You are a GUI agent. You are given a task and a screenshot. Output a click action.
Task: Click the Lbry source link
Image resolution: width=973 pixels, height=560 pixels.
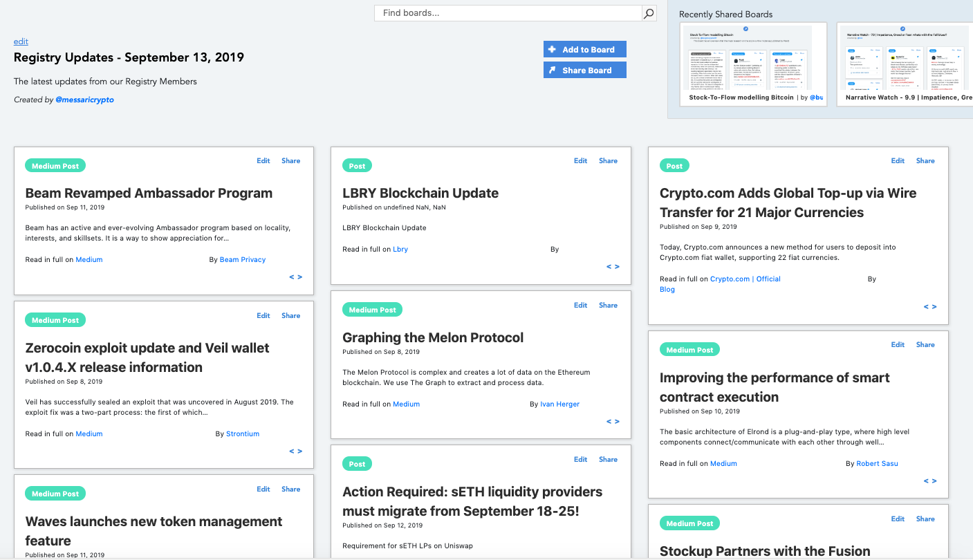[400, 250]
